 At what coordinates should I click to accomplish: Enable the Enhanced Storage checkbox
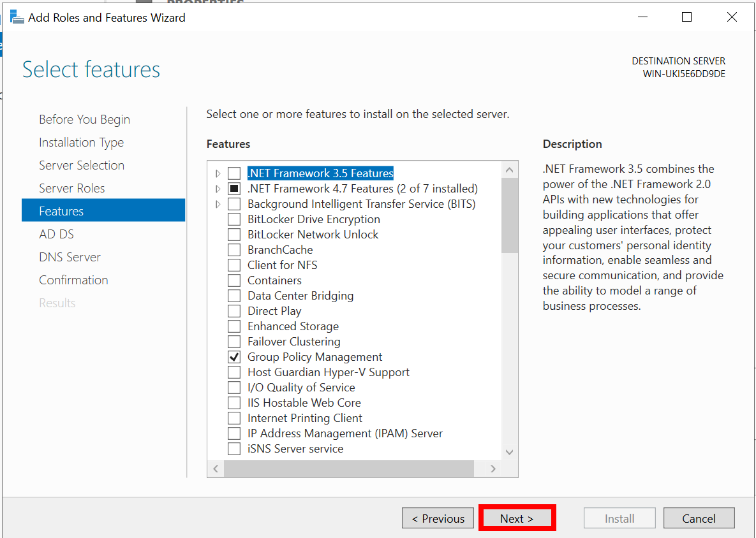click(x=234, y=326)
